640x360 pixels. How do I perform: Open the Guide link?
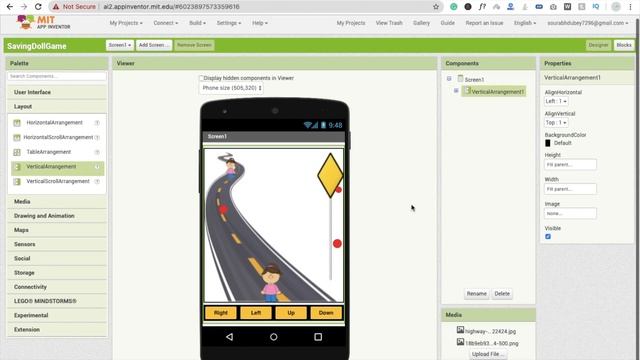pyautogui.click(x=447, y=23)
